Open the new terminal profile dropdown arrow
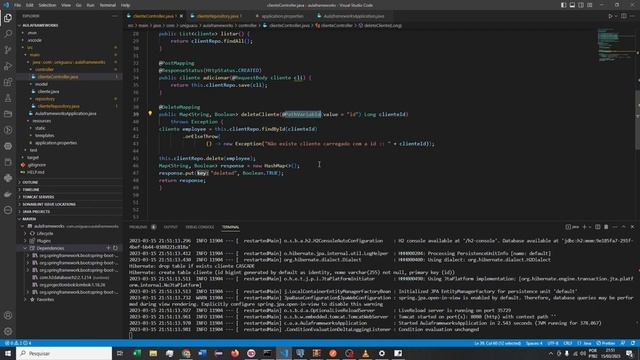Viewport: 640px width, 360px height. coord(590,227)
